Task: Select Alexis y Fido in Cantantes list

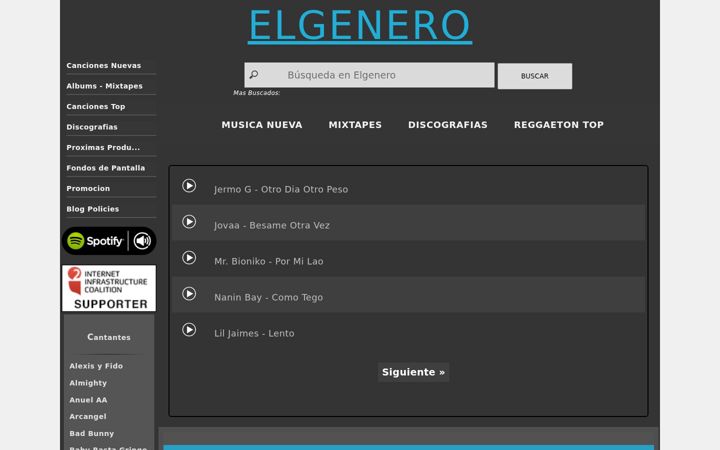Action: 96,366
